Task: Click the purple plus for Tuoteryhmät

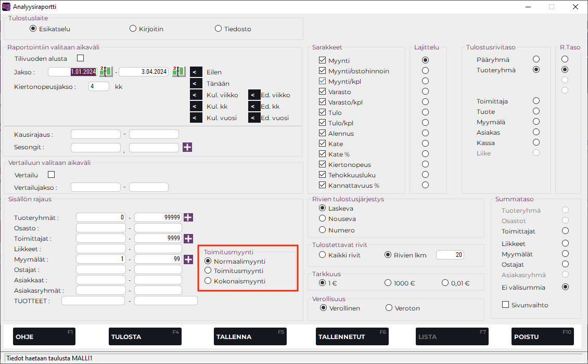Action: 188,217
